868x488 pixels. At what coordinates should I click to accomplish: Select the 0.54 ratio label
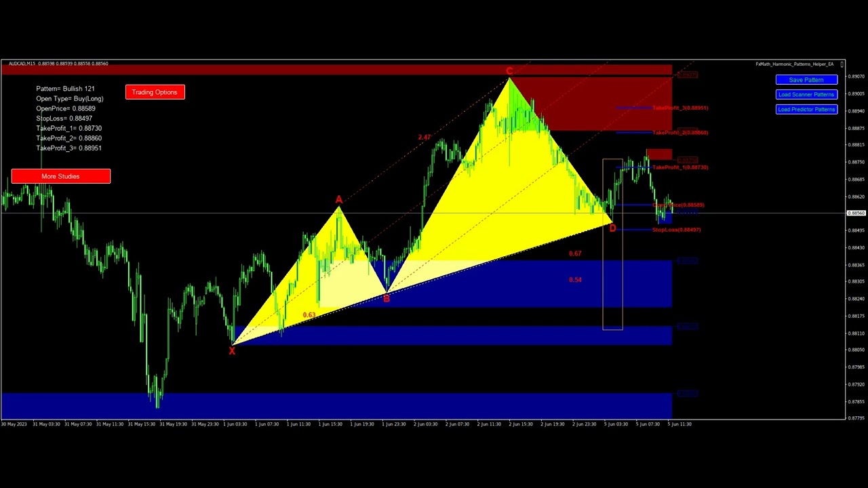[x=575, y=280]
